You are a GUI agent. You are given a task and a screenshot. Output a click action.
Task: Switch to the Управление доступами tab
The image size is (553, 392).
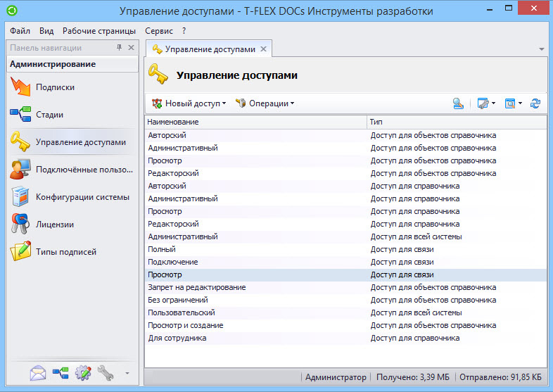tap(210, 49)
